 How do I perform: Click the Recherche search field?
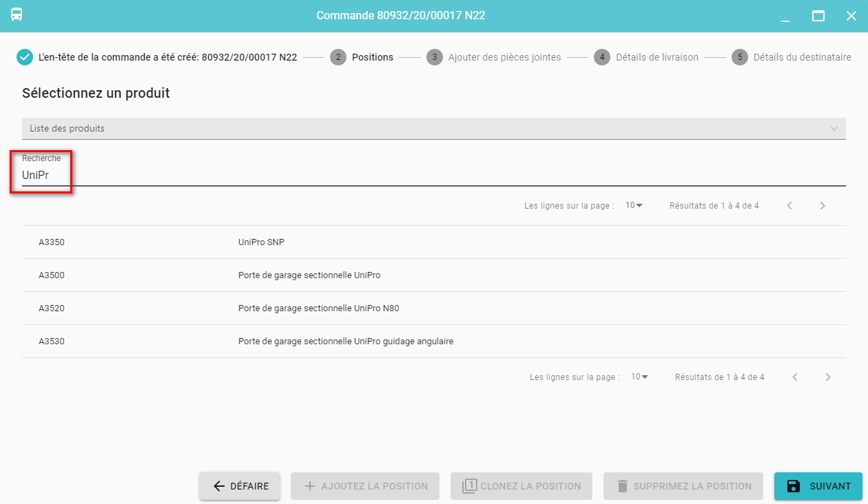pos(433,176)
